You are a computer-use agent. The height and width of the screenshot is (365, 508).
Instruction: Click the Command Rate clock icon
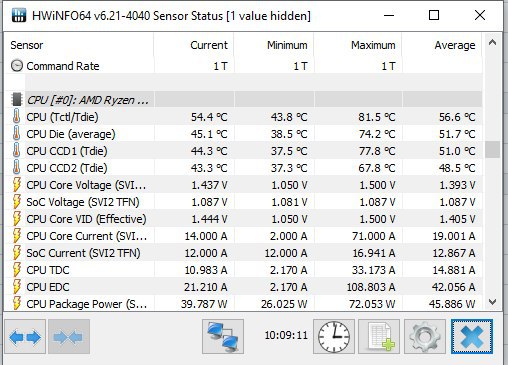(x=17, y=66)
